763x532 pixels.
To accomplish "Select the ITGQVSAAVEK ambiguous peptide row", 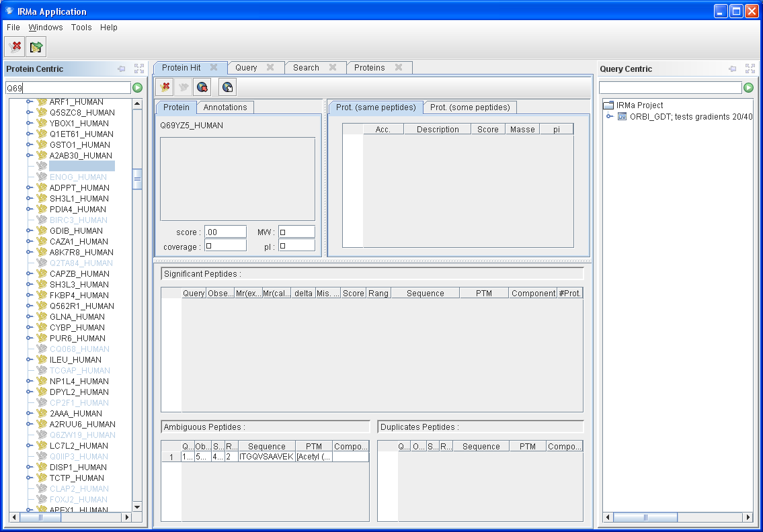I will pos(266,457).
